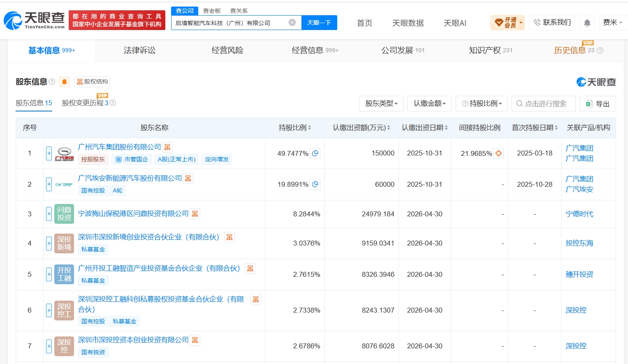Click the 天眼一下 search button
The image size is (628, 364).
tap(319, 23)
